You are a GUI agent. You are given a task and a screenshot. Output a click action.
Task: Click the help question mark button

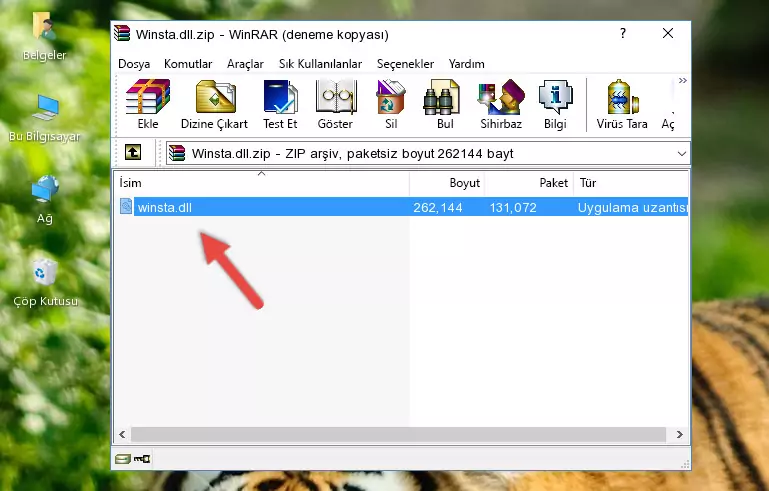click(x=623, y=33)
